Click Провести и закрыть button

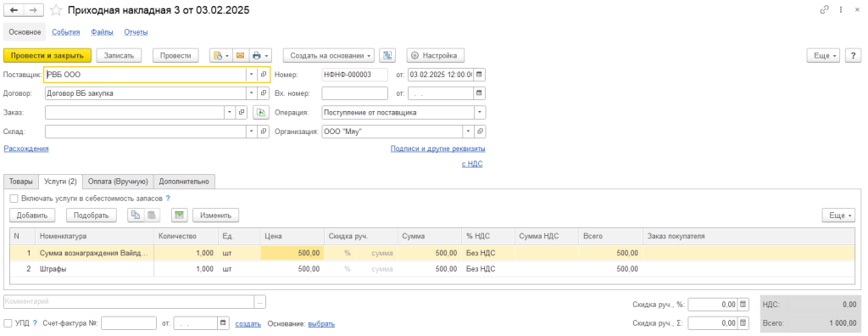47,55
